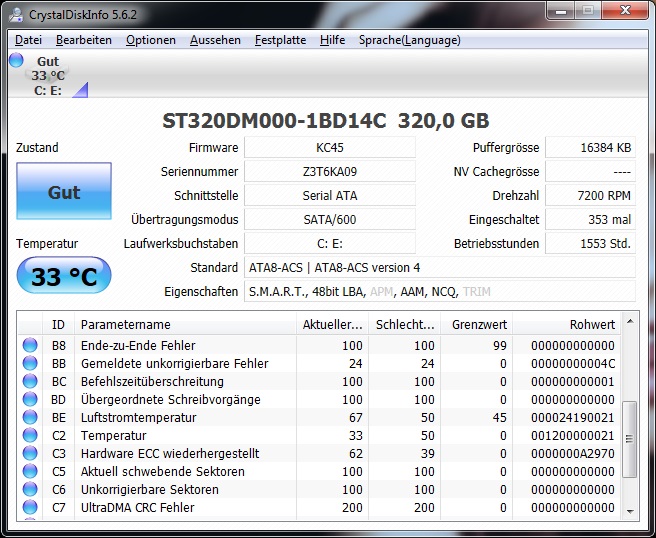Click the Betriebsstunden field 1553 Std.
Screen dimensions: 656x538
click(591, 243)
